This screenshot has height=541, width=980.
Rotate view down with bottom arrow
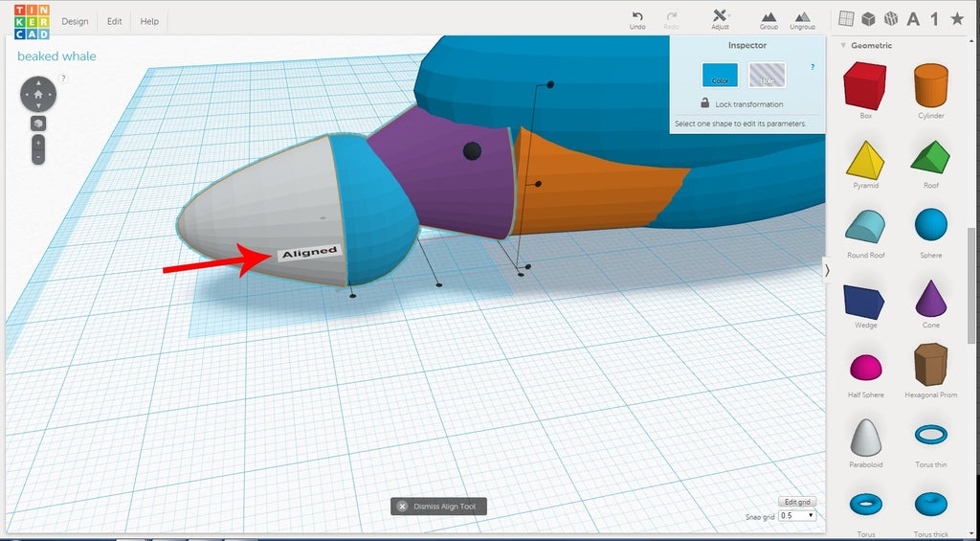pyautogui.click(x=38, y=107)
